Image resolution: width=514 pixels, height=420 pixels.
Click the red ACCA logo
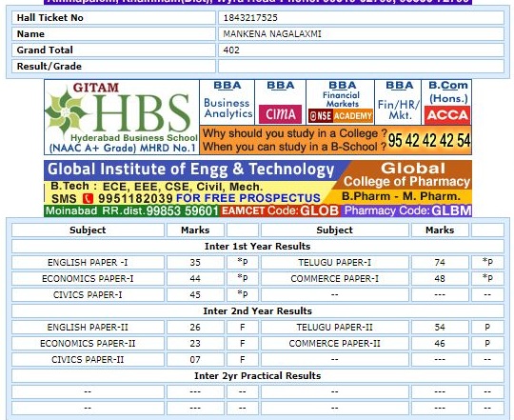pos(447,115)
